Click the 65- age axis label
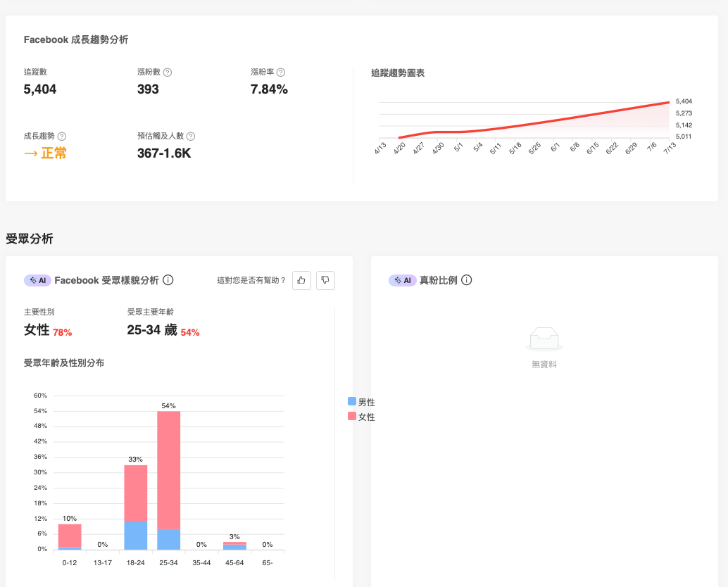This screenshot has height=587, width=728. (268, 563)
